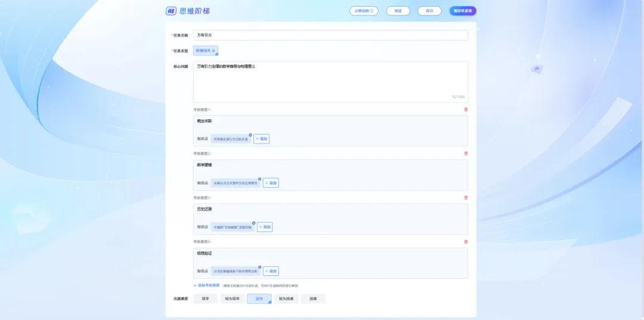Delete 考核维度3 with its trash icon
644x320 pixels.
pyautogui.click(x=466, y=198)
